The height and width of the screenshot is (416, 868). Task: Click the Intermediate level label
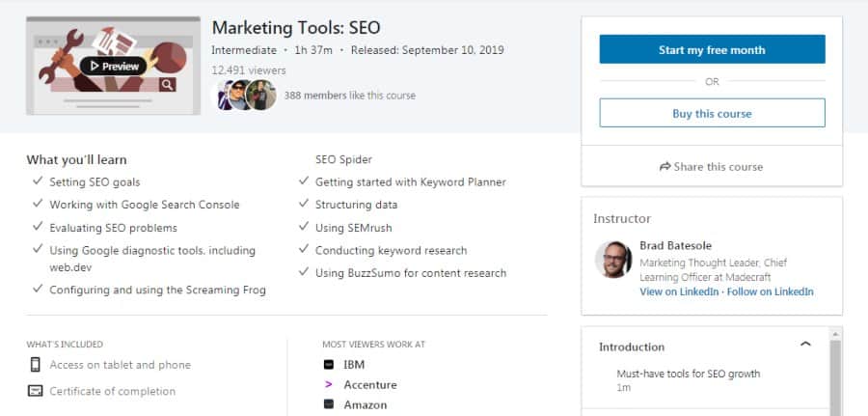(x=244, y=50)
